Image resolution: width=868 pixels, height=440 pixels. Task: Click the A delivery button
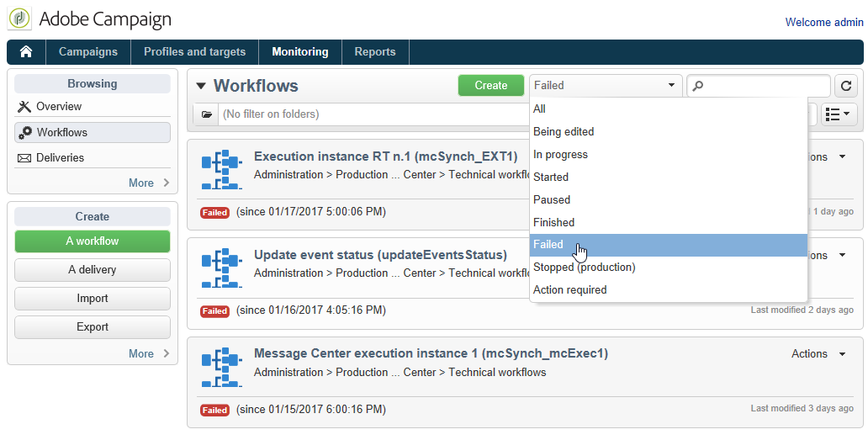[x=93, y=270]
